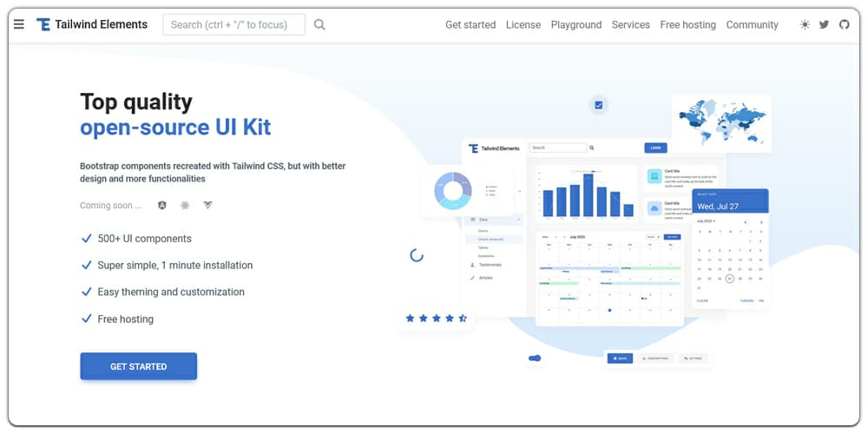
Task: Click the Angular icon near Coming soon
Action: point(161,206)
